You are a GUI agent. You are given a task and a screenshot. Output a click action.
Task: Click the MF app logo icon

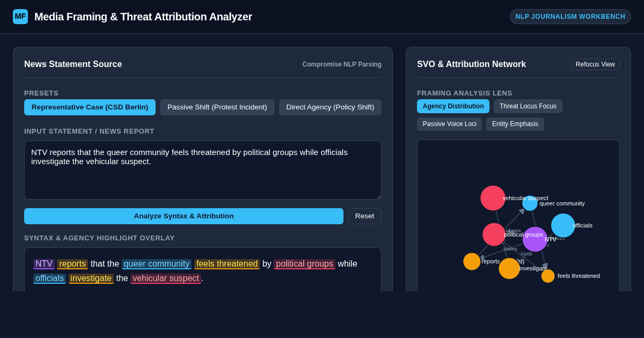pyautogui.click(x=20, y=17)
